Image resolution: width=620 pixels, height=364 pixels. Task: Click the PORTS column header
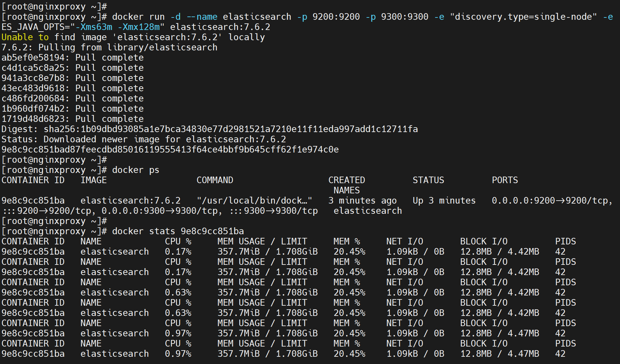pyautogui.click(x=505, y=180)
